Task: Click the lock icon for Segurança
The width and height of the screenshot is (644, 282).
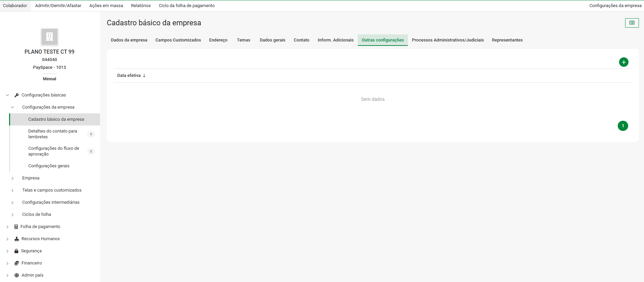Action: click(x=16, y=251)
